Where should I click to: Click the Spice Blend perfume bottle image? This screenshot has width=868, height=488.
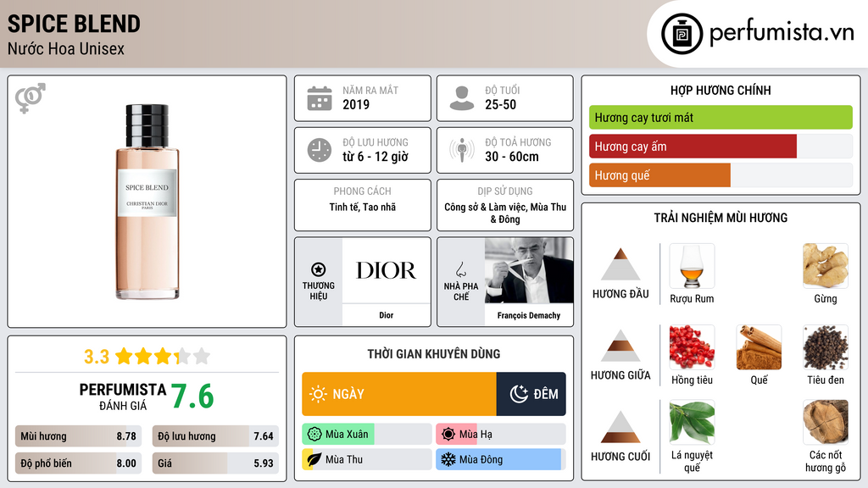(147, 202)
